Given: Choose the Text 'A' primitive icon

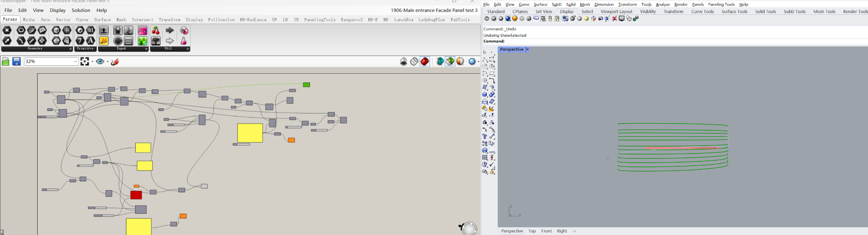Looking at the screenshot, I should pyautogui.click(x=91, y=41).
